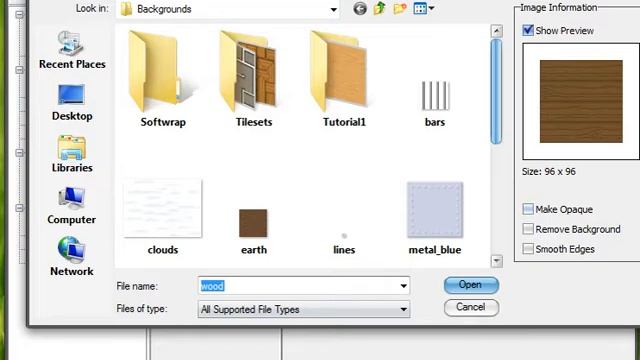Click the Tilesets folder name label
This screenshot has height=360, width=640.
click(253, 122)
